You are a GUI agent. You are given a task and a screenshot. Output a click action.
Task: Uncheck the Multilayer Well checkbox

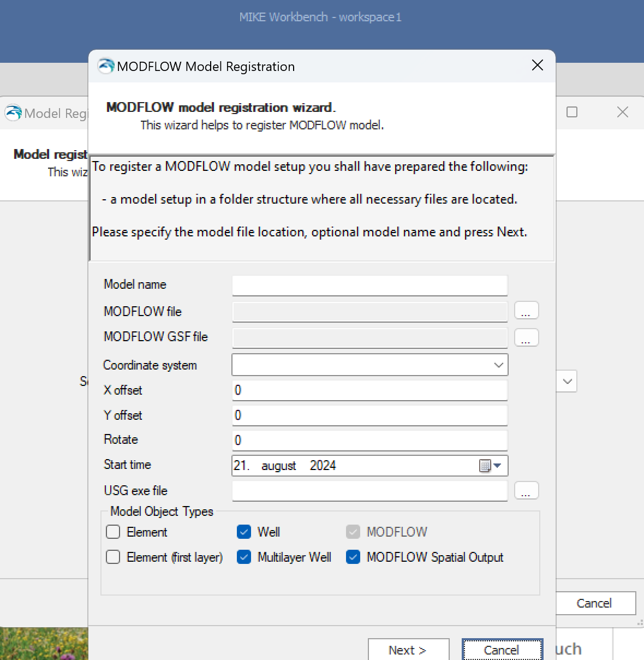244,557
